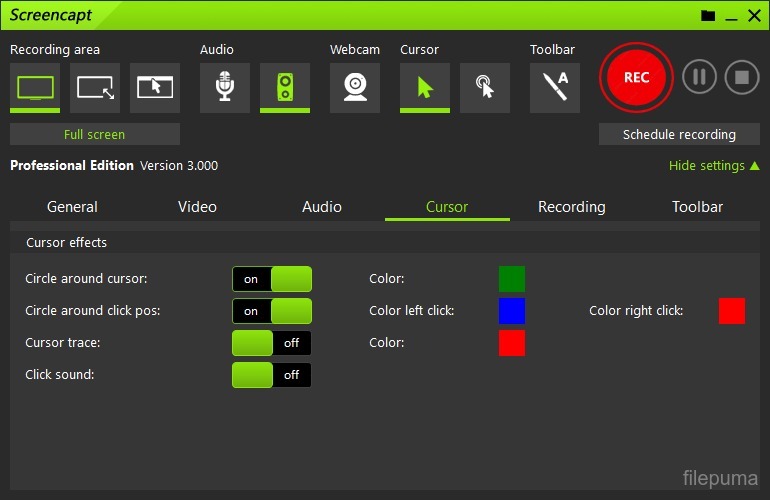The width and height of the screenshot is (770, 500).
Task: Turn off Circle around click pos switch
Action: (x=272, y=311)
